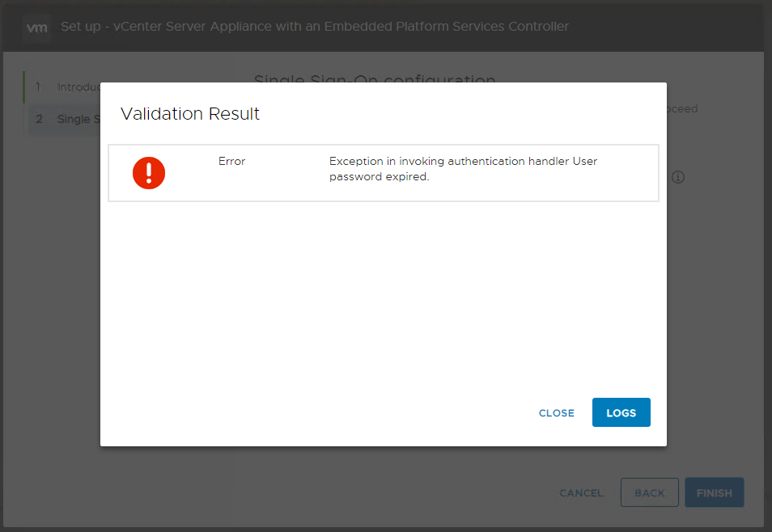The image size is (772, 532).
Task: Click the VMware logo icon
Action: (36, 26)
